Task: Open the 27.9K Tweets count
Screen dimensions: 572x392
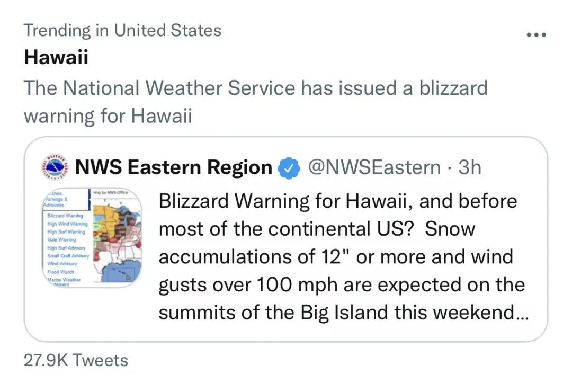Action: point(76,361)
